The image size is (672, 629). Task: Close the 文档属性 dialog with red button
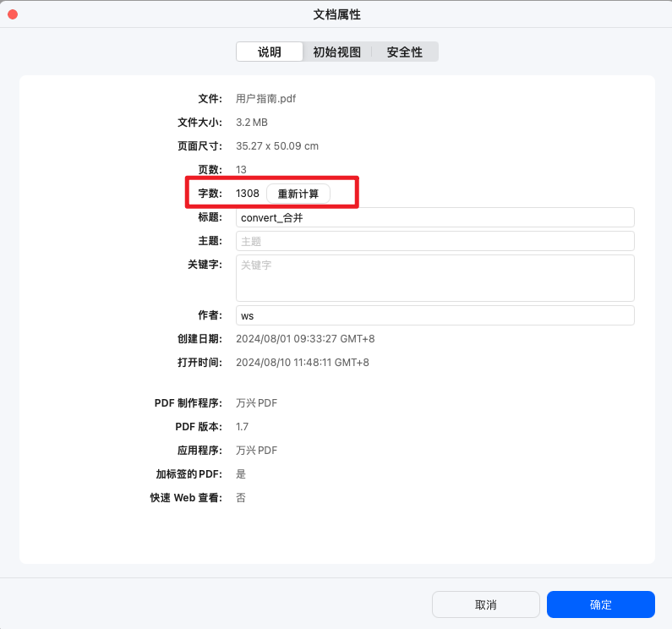13,14
